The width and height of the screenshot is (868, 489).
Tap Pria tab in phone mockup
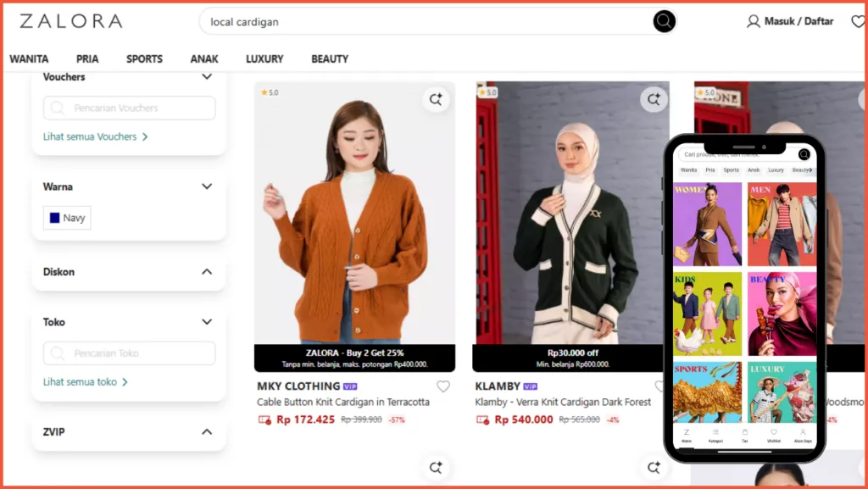(710, 170)
